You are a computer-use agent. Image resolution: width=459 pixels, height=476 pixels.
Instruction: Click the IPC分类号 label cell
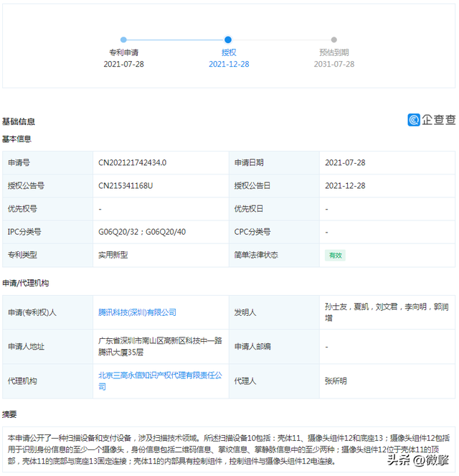point(47,232)
